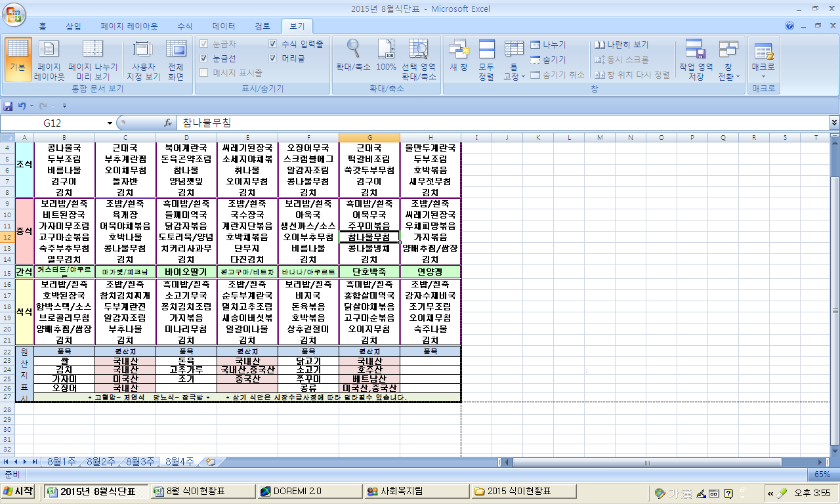Save the workbook from quick access toolbar
The width and height of the screenshot is (840, 504).
point(9,106)
